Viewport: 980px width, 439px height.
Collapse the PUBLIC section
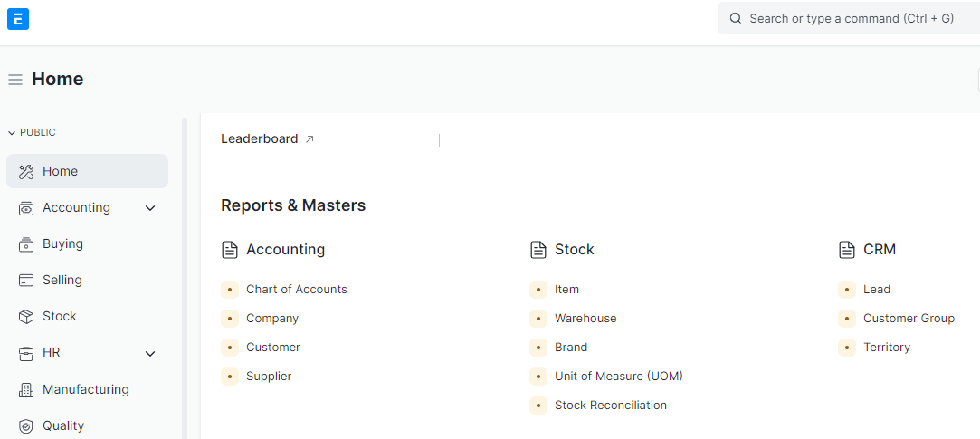[x=32, y=132]
